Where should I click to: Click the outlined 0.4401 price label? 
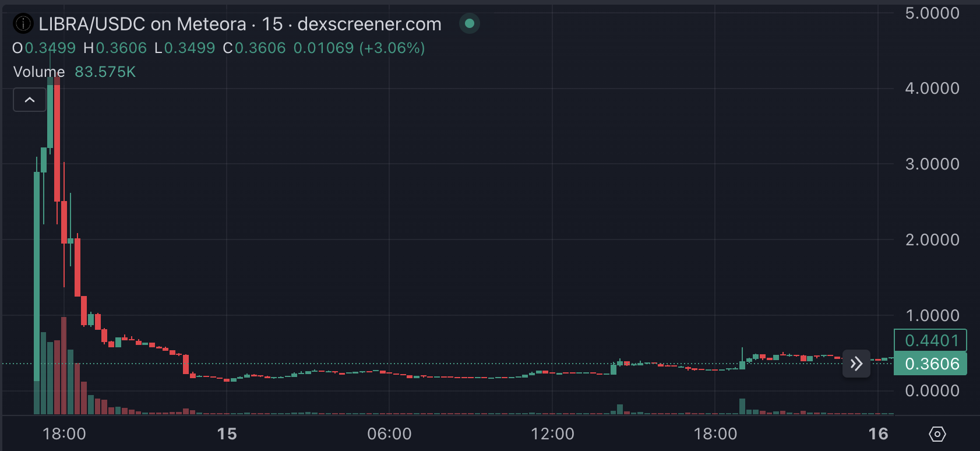(931, 340)
